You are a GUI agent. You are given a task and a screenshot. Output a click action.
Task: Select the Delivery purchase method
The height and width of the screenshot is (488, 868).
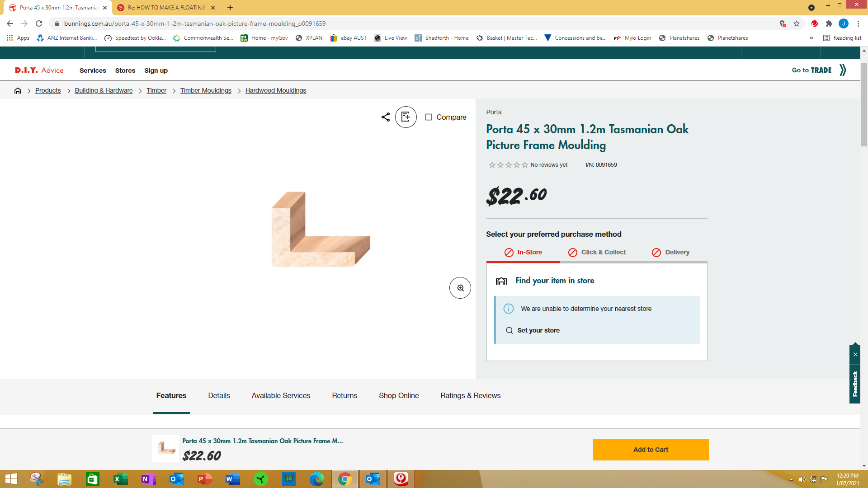[x=670, y=252]
